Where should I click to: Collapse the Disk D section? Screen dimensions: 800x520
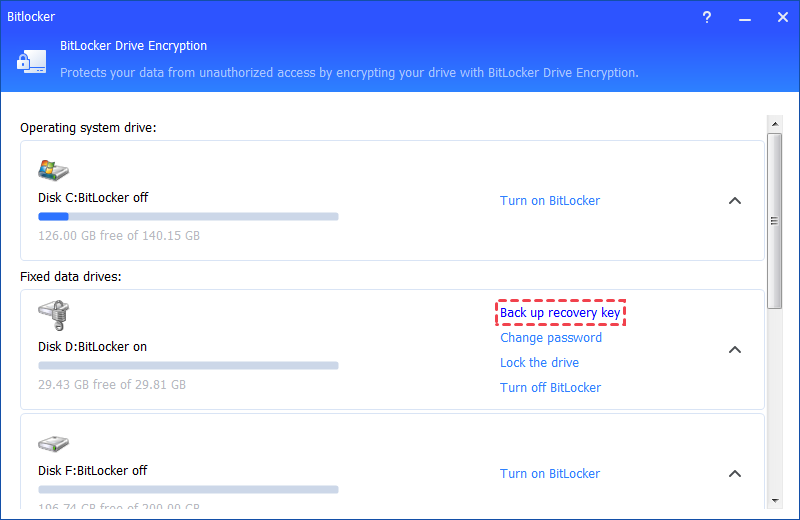[x=735, y=350]
